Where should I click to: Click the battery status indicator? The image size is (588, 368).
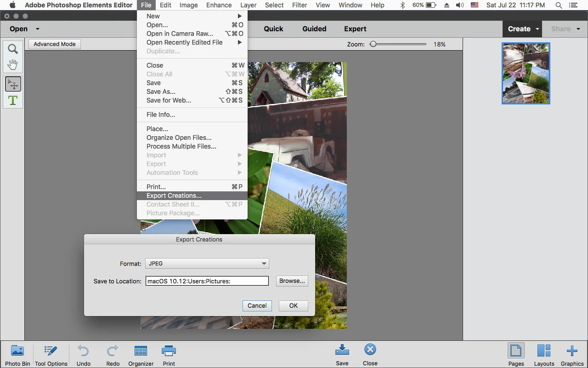(424, 5)
